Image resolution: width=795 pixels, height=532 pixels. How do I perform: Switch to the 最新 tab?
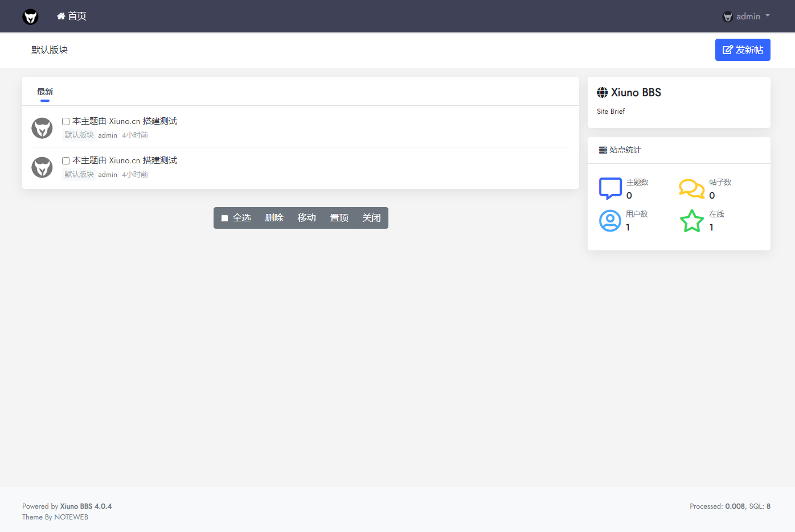pyautogui.click(x=45, y=92)
